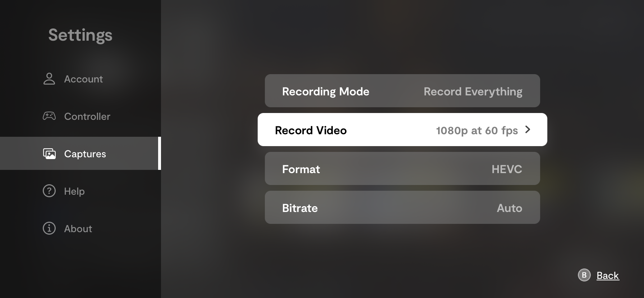Click the About info icon

[49, 228]
